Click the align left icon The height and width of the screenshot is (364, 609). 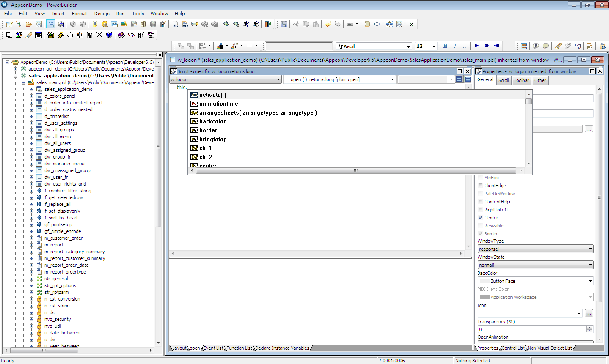click(x=477, y=46)
